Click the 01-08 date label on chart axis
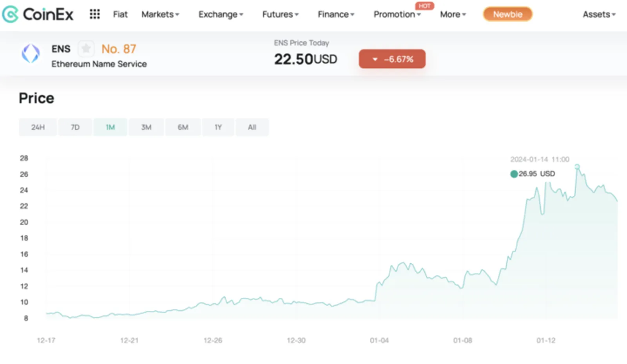Image resolution: width=627 pixels, height=364 pixels. (463, 340)
